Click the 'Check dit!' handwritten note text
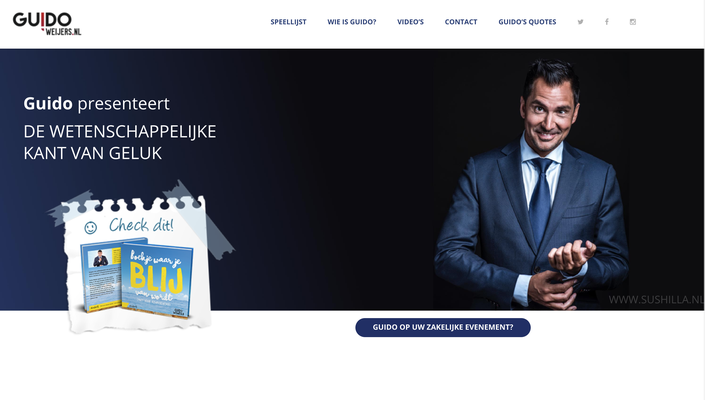Screen dimensions: 705x400 [141, 225]
